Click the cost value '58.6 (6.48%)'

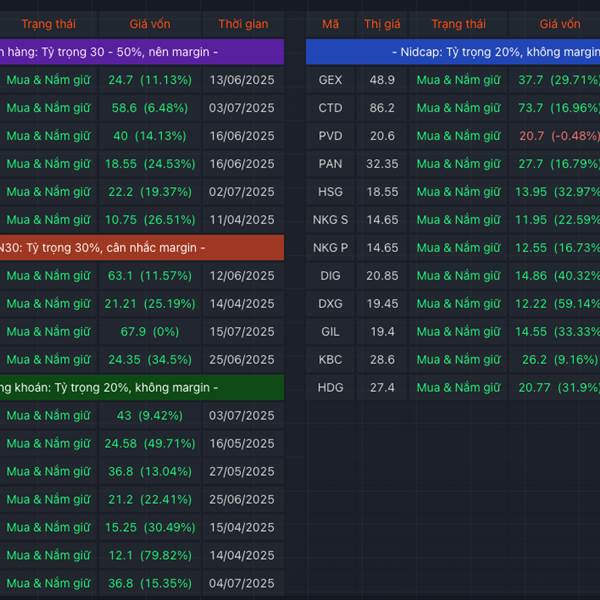coord(150,108)
